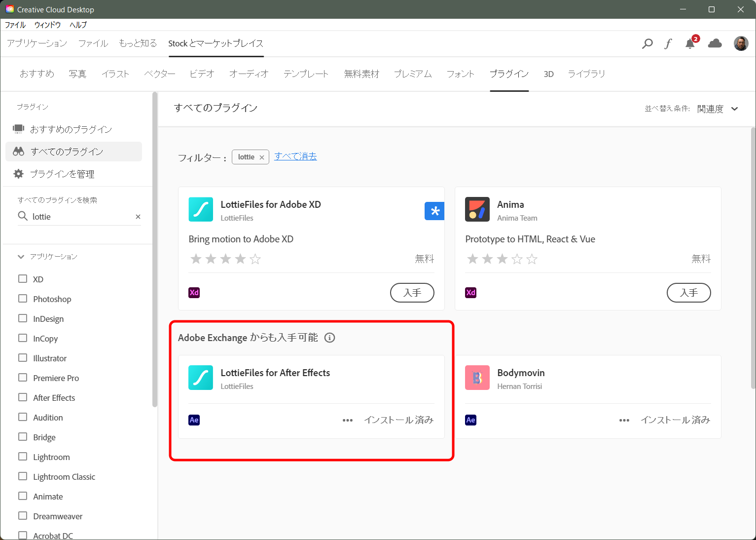756x540 pixels.
Task: Open the ビデオ category tab
Action: click(x=202, y=74)
